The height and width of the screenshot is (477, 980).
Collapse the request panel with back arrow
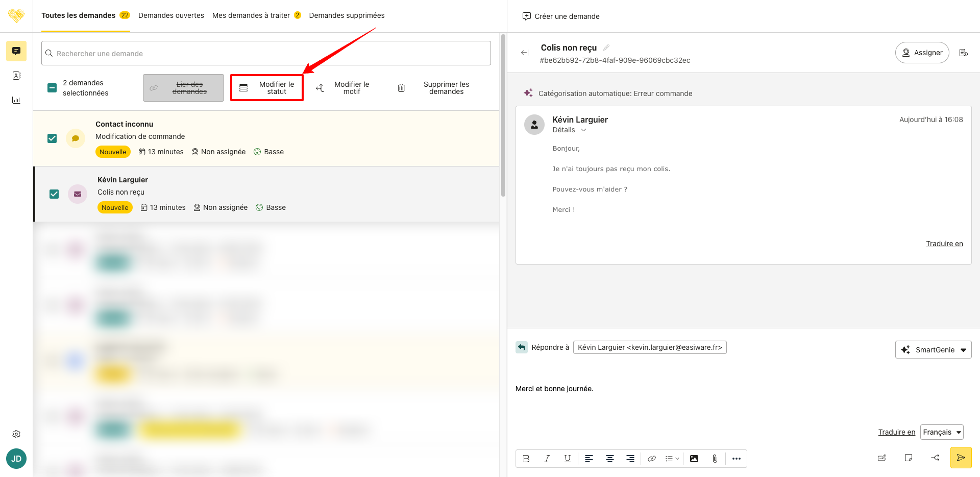(525, 53)
